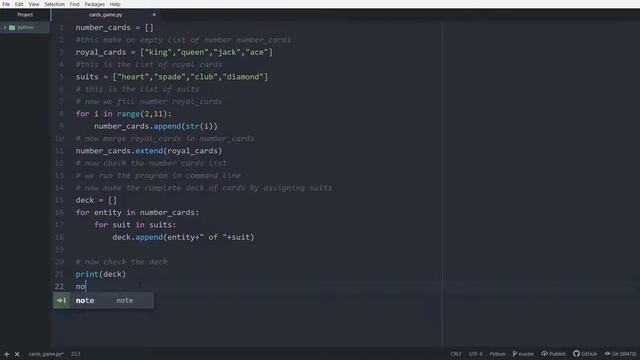This screenshot has width=640, height=360.
Task: Accept the 'note' autocomplete suggestion
Action: coord(103,300)
